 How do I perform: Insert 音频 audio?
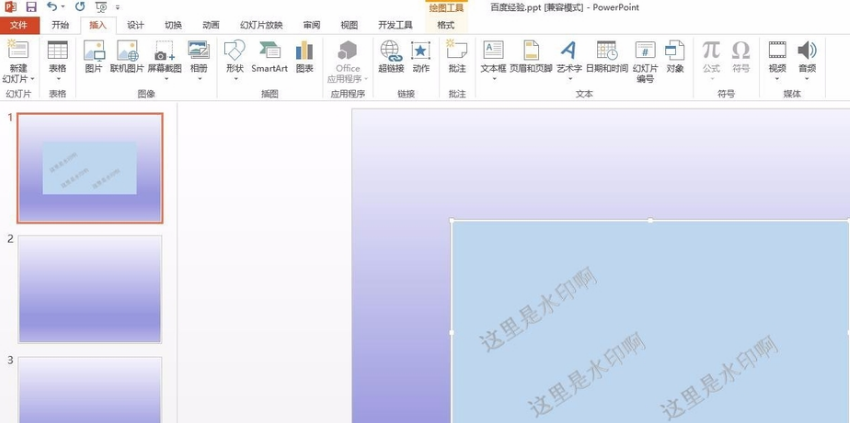tap(807, 50)
